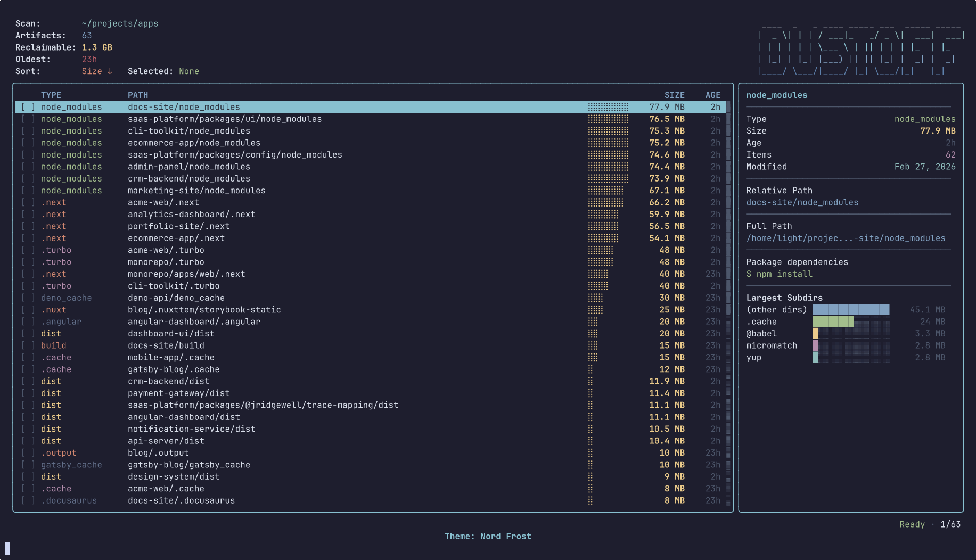Open the scan path ~/projects/apps

(120, 23)
